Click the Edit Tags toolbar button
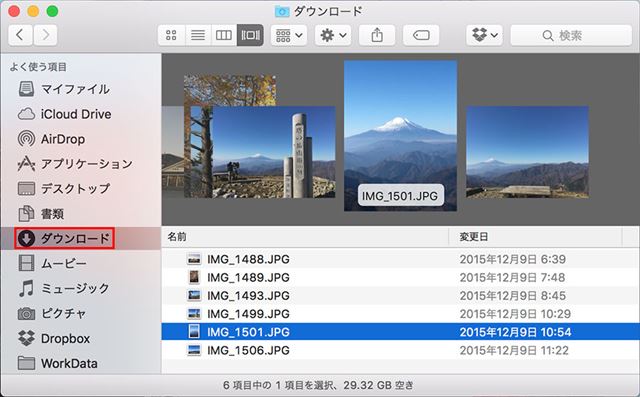The image size is (640, 397). point(421,35)
